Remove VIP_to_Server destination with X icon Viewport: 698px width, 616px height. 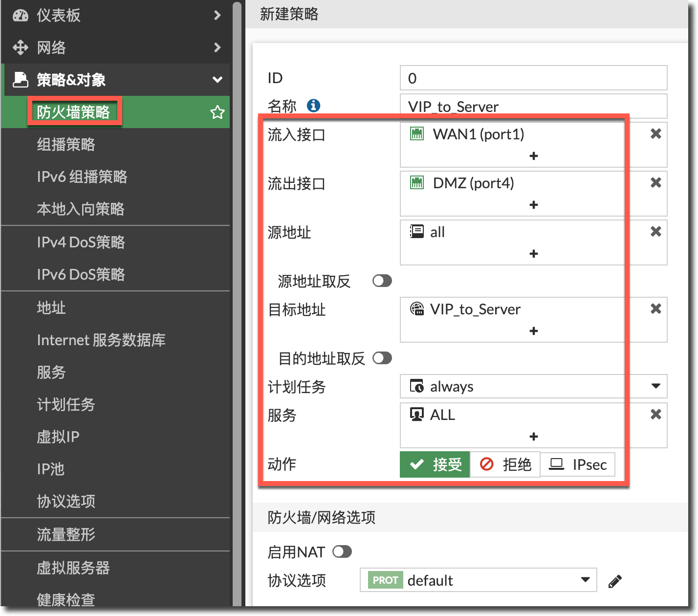[x=655, y=308]
